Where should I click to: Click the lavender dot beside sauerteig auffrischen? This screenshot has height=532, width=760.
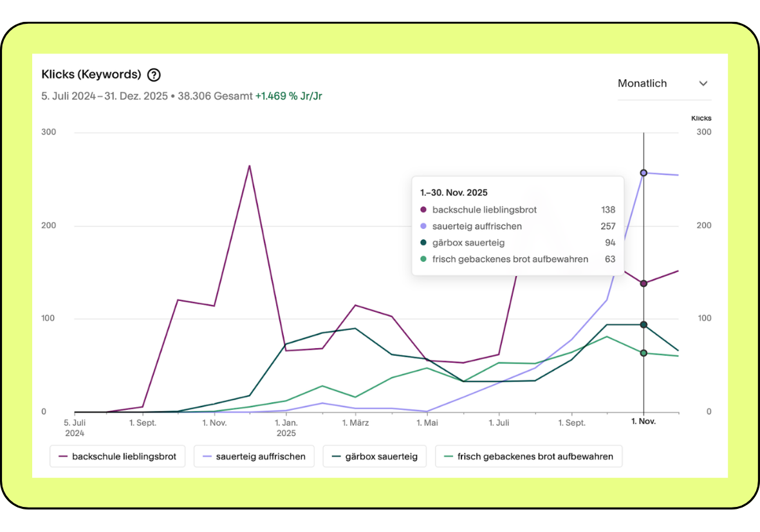click(x=424, y=226)
